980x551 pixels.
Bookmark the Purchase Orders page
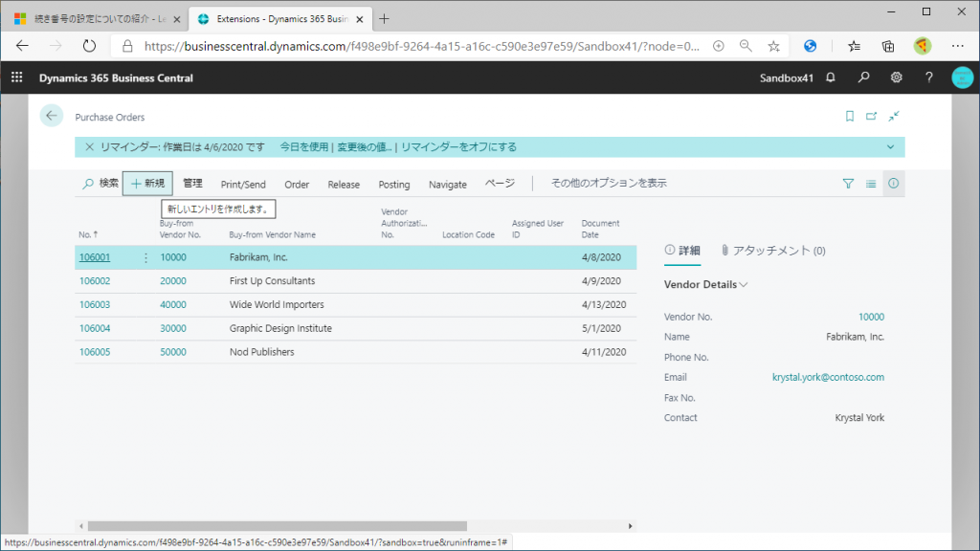click(x=850, y=116)
